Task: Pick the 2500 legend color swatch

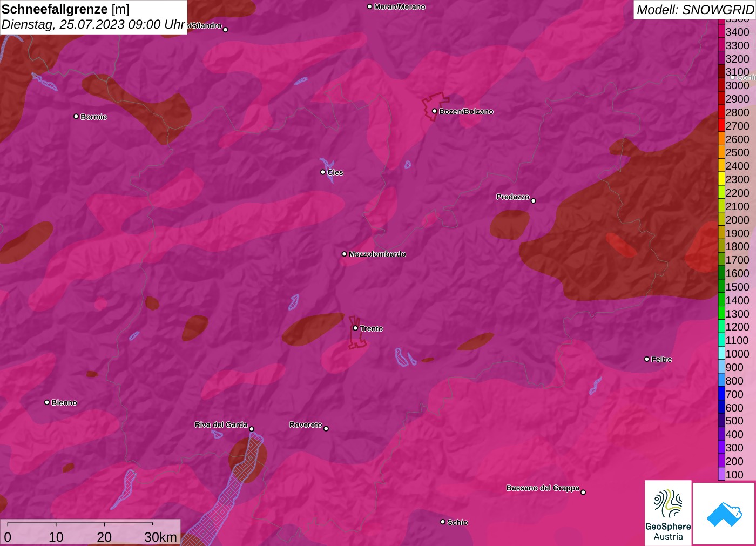Action: tap(721, 152)
